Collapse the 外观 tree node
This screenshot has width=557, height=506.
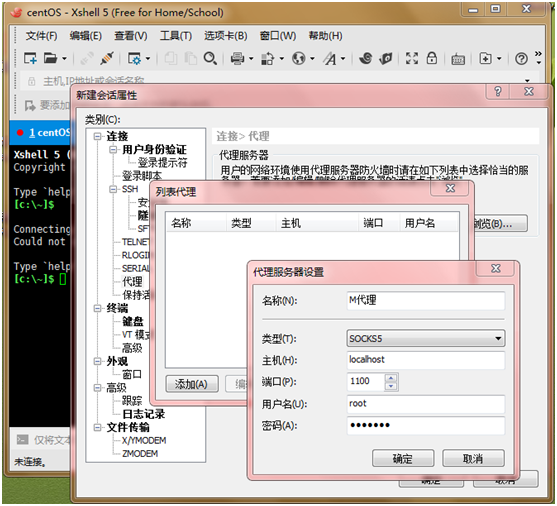pyautogui.click(x=97, y=361)
